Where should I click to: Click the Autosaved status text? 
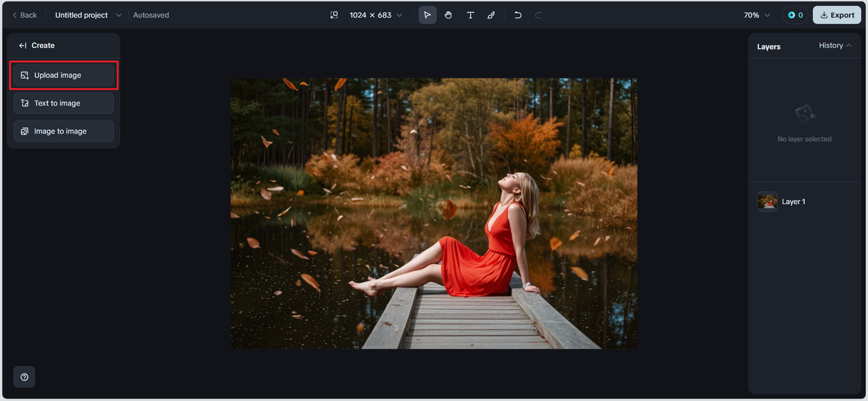pyautogui.click(x=151, y=15)
